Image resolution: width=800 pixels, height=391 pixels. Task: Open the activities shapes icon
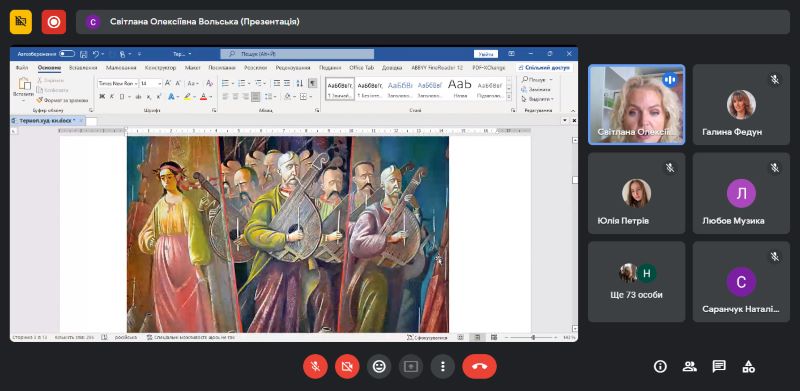[748, 366]
